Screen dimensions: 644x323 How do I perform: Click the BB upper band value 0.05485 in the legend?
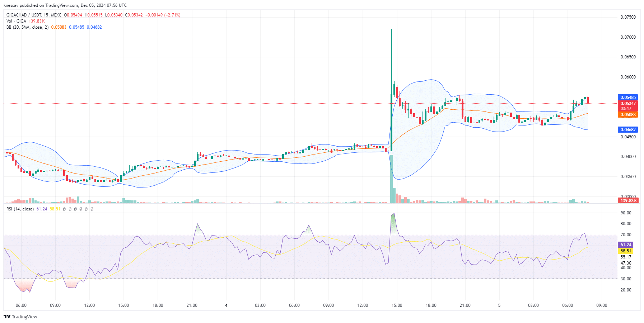(76, 27)
